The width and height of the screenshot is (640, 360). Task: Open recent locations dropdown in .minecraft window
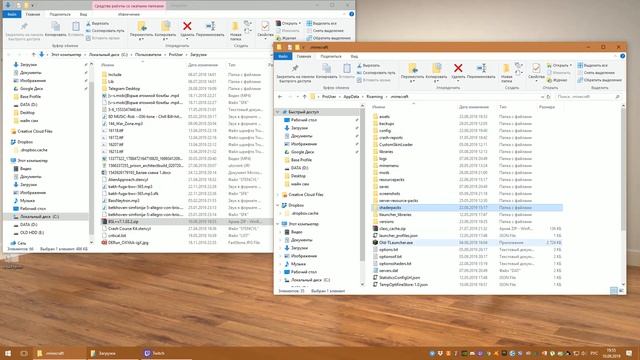pos(297,97)
